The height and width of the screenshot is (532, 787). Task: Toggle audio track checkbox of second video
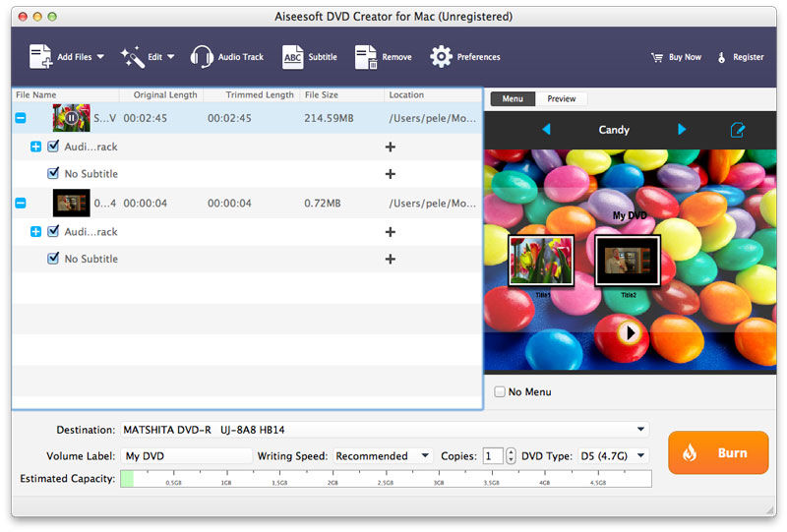(x=53, y=231)
